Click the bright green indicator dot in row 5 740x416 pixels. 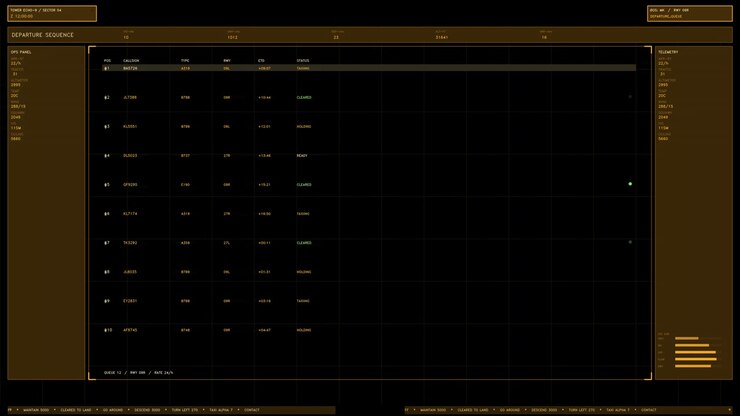tap(630, 184)
